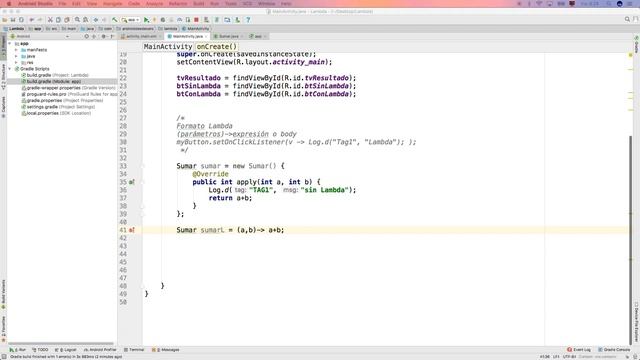Open the Android project view dropdown
This screenshot has height=360, width=640.
(40, 36)
